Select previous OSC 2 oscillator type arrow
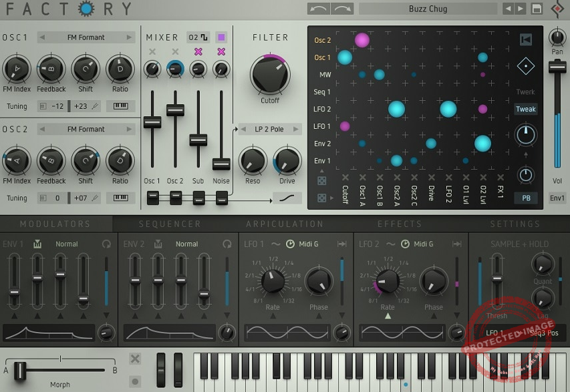This screenshot has height=392, width=570. coord(42,129)
